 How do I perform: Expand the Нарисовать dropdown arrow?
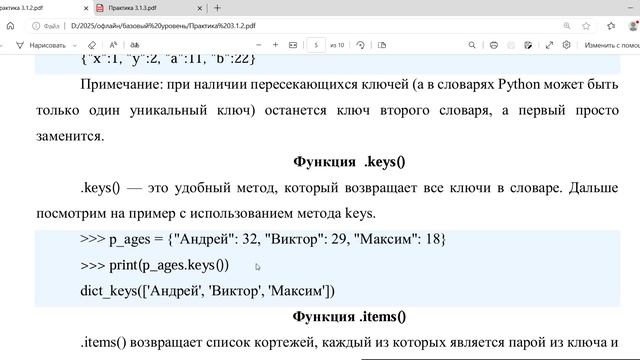75,45
